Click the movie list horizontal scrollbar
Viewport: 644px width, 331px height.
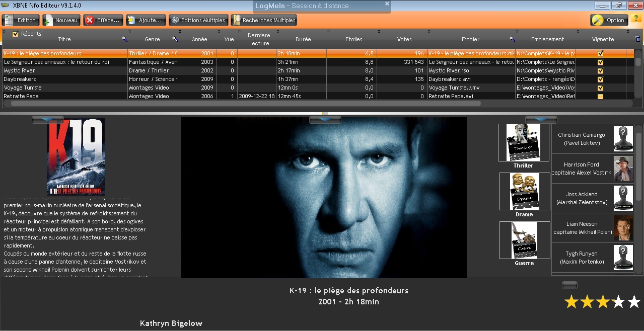246,104
